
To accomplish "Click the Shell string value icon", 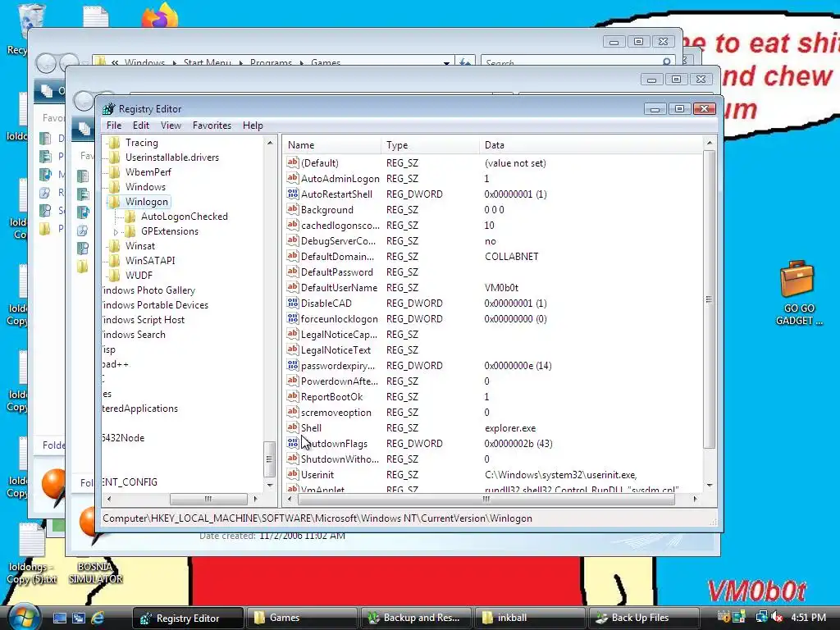I will (293, 427).
